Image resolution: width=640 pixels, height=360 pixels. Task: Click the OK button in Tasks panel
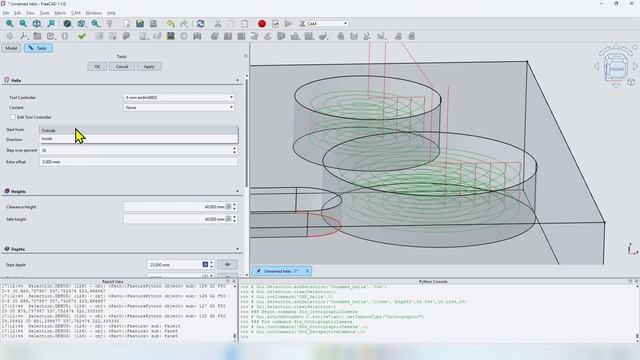pos(97,67)
